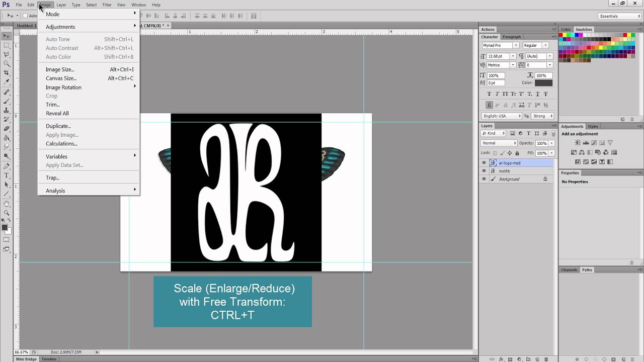The width and height of the screenshot is (644, 362).
Task: Click Underline style in Character panel
Action: (x=537, y=94)
